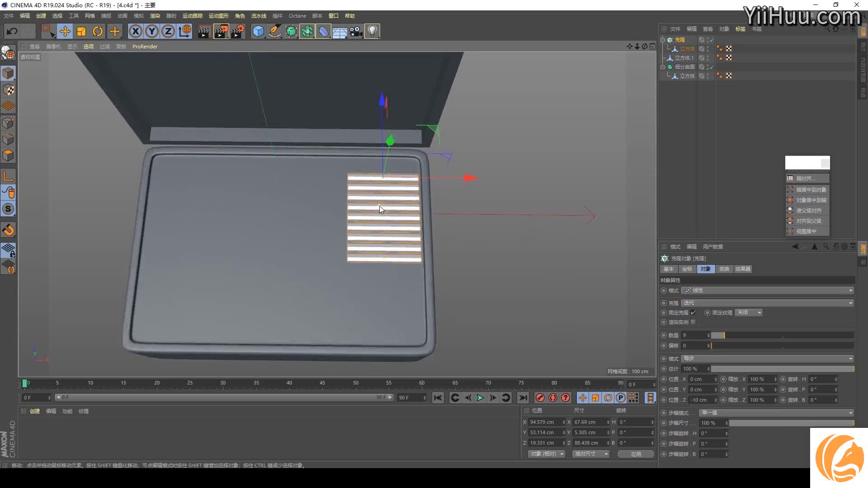Click 使父级对齐 button

click(x=807, y=211)
